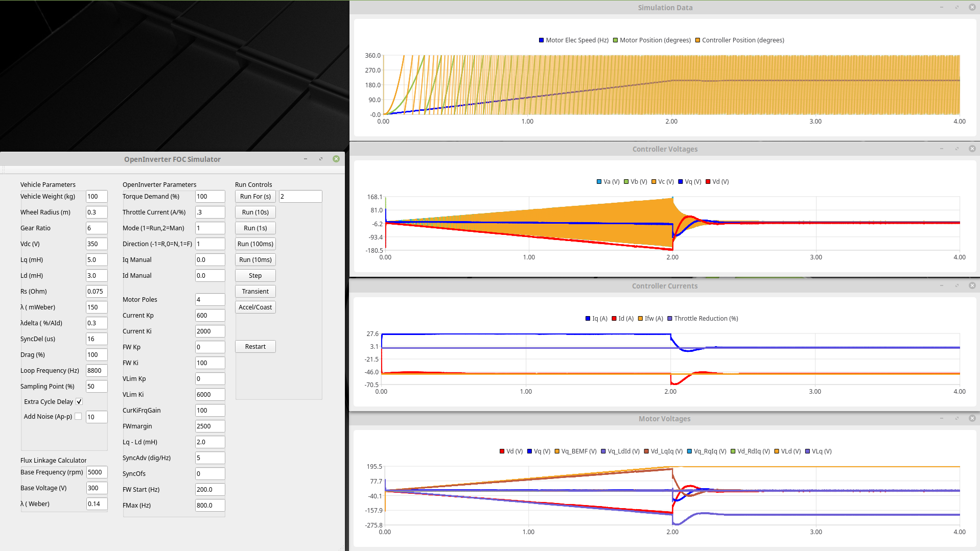Screen dimensions: 980x551
Task: Close the Simulation Data window
Action: tap(972, 7)
